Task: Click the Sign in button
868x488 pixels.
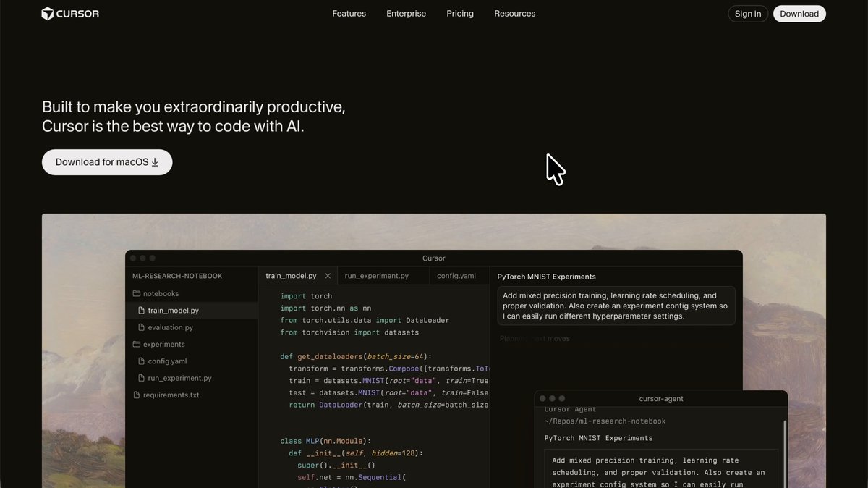Action: point(747,13)
